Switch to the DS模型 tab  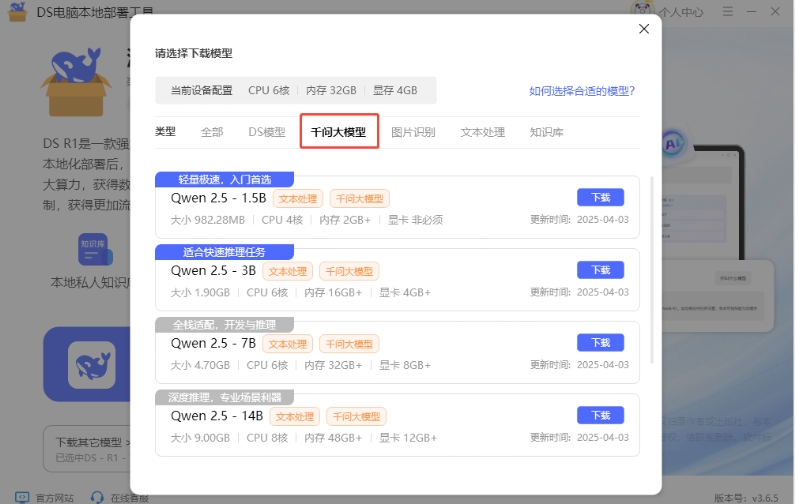point(267,132)
